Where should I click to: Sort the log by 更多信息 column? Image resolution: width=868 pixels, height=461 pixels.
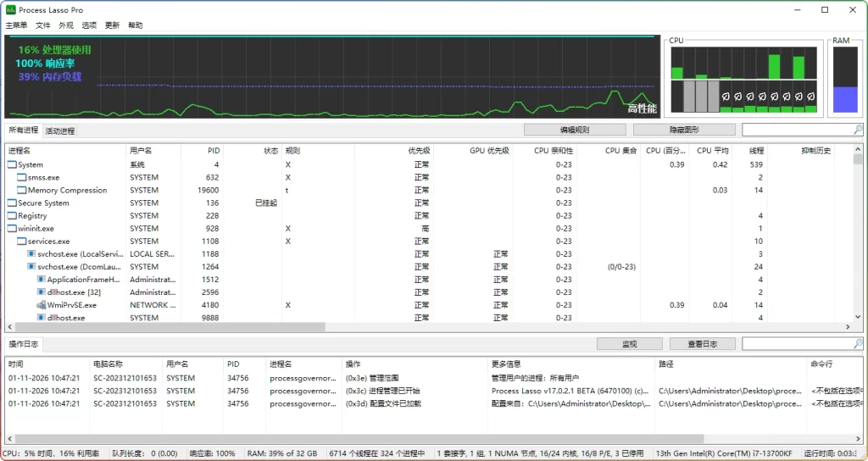571,364
